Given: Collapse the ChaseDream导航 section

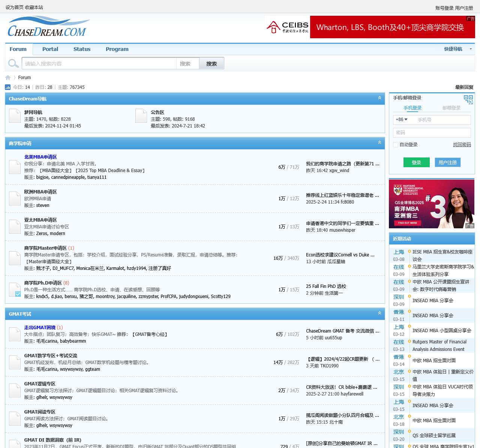Looking at the screenshot, I should point(379,98).
